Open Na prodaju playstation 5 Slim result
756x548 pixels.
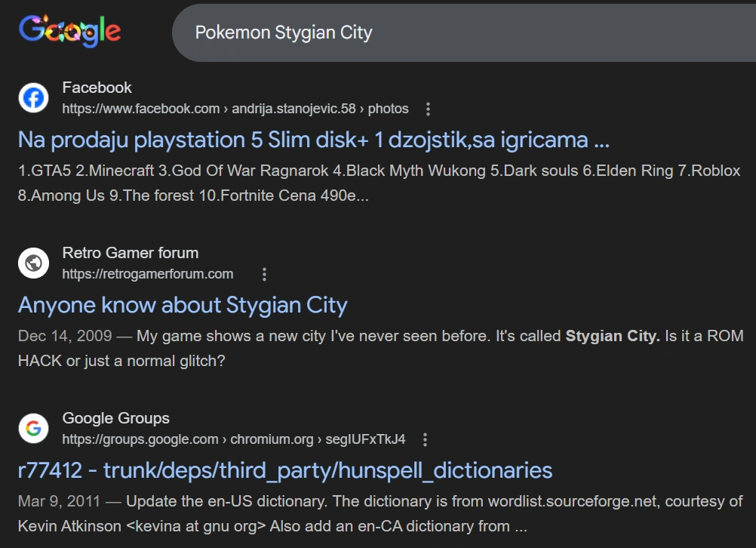tap(314, 140)
